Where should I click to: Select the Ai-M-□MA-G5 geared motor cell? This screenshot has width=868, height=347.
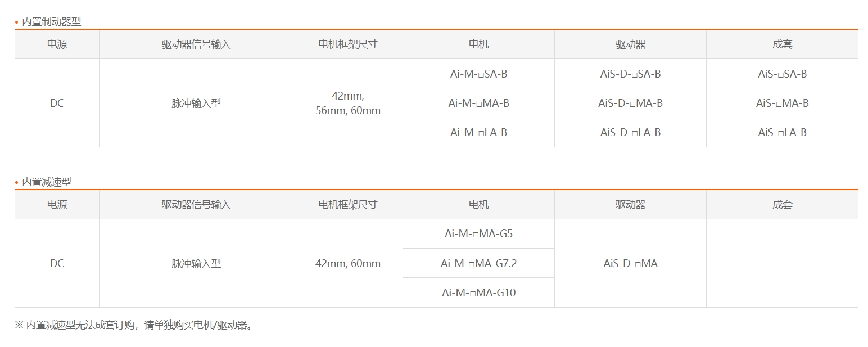coord(478,233)
